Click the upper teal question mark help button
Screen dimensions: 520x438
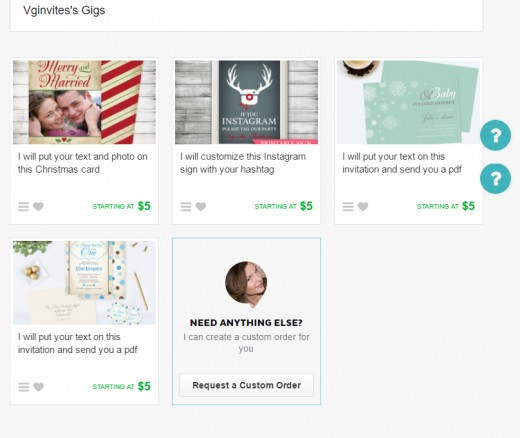495,135
